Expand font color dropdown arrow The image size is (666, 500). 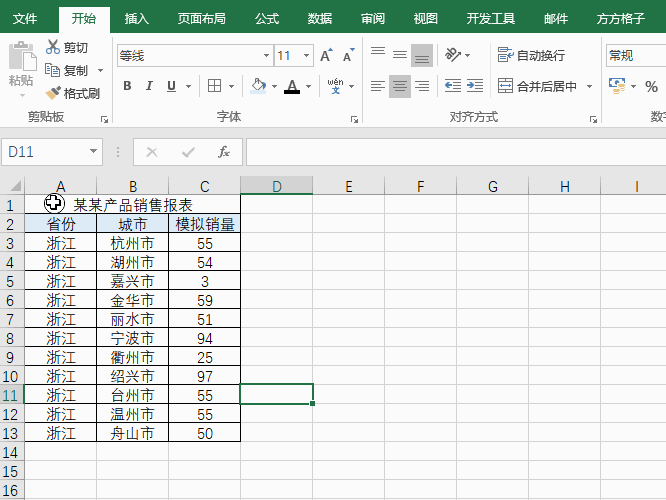click(x=308, y=86)
